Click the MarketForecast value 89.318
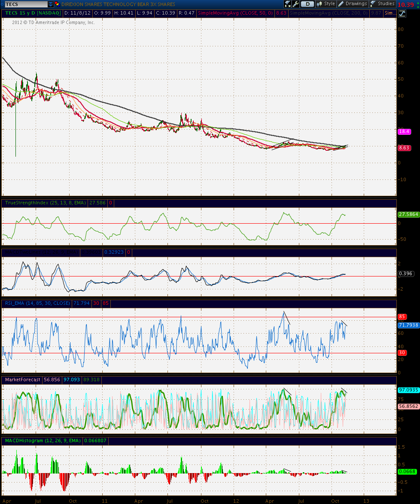 point(91,380)
